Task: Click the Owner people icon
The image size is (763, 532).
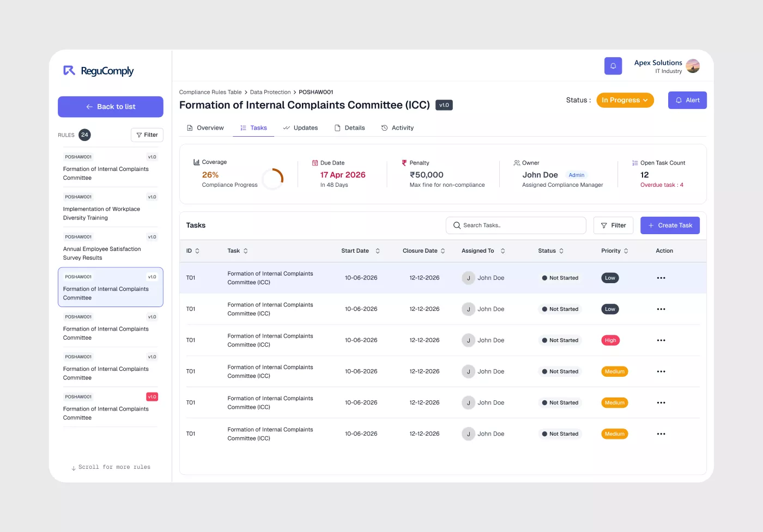Action: coord(517,163)
